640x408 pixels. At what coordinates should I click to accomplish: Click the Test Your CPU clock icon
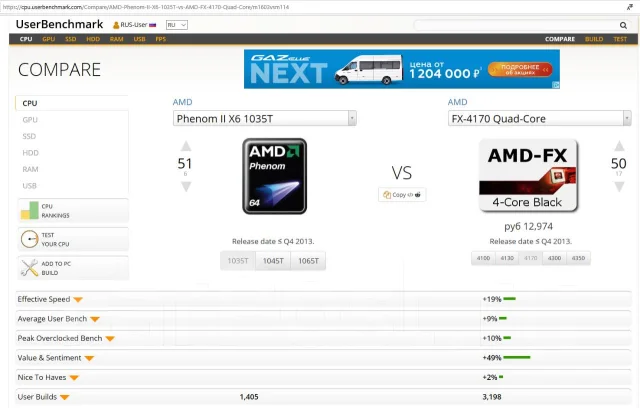coord(29,239)
